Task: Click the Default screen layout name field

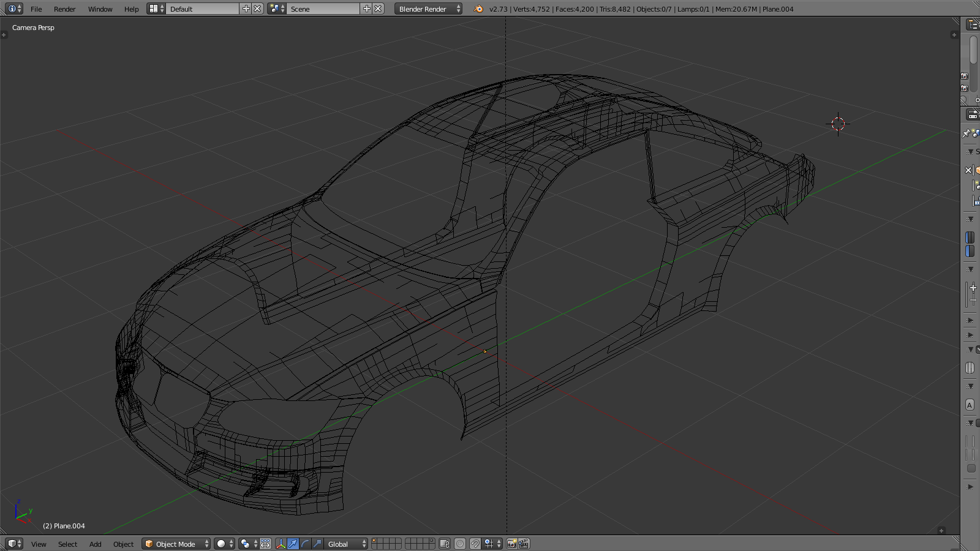Action: 202,9
